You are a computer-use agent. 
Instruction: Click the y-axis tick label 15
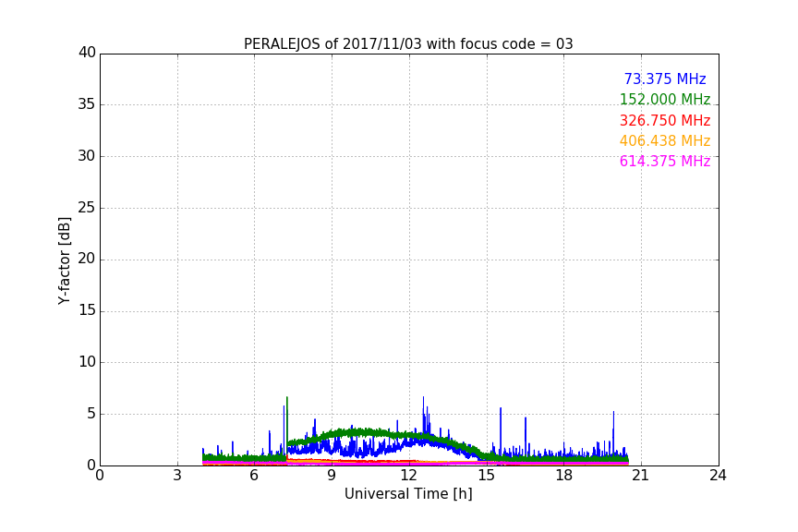87,310
